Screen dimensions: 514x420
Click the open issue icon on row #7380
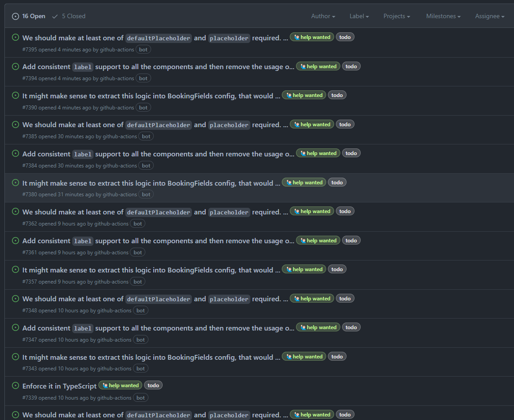click(x=15, y=183)
